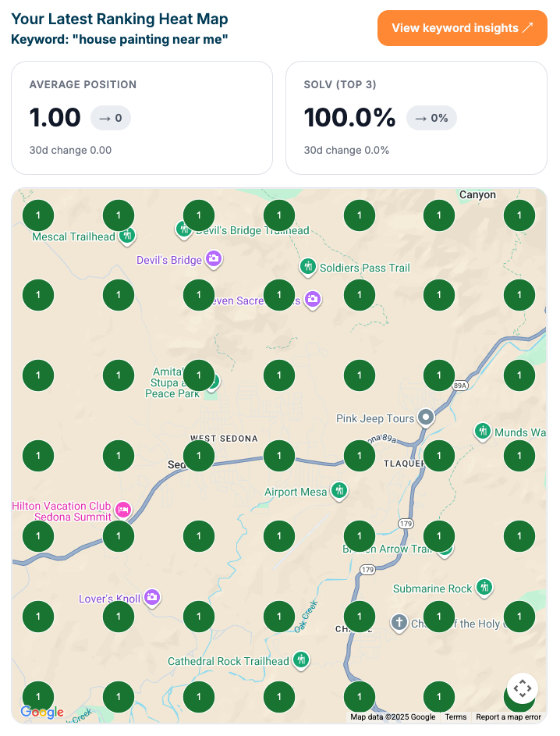Open the Google Maps Terms link
The width and height of the screenshot is (560, 736).
tap(455, 717)
